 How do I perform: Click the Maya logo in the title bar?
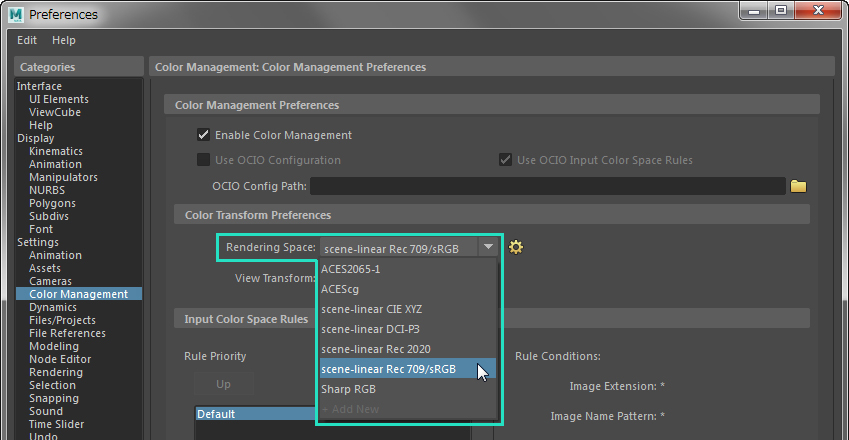click(x=16, y=15)
